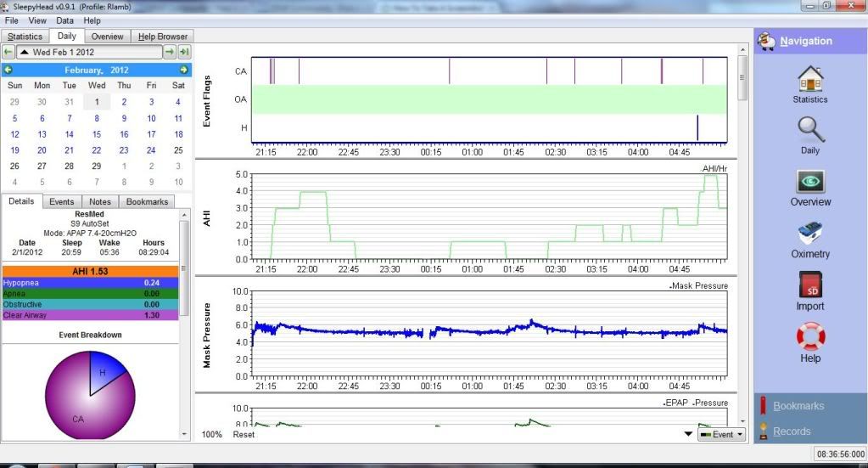Open the Help Browser tab
Screen dimensions: 868x468
162,37
